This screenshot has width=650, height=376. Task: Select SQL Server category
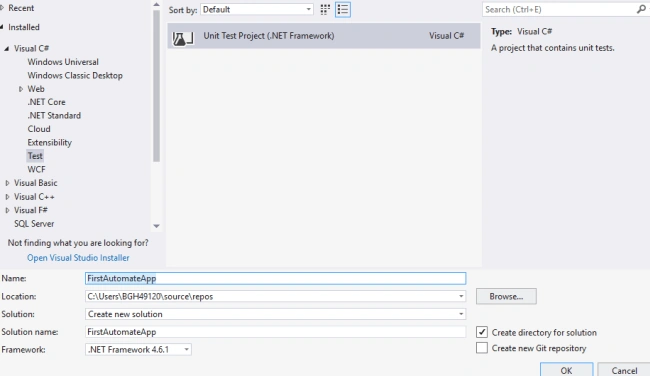[34, 223]
